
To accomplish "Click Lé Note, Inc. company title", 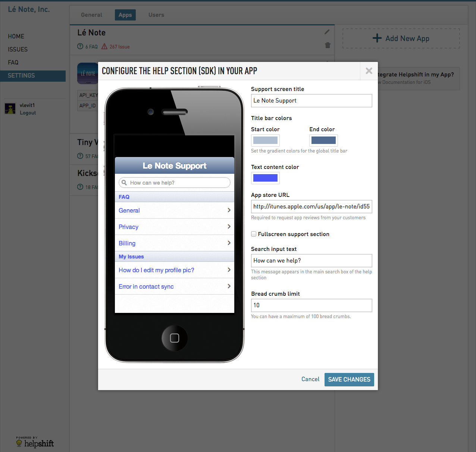I will (29, 9).
